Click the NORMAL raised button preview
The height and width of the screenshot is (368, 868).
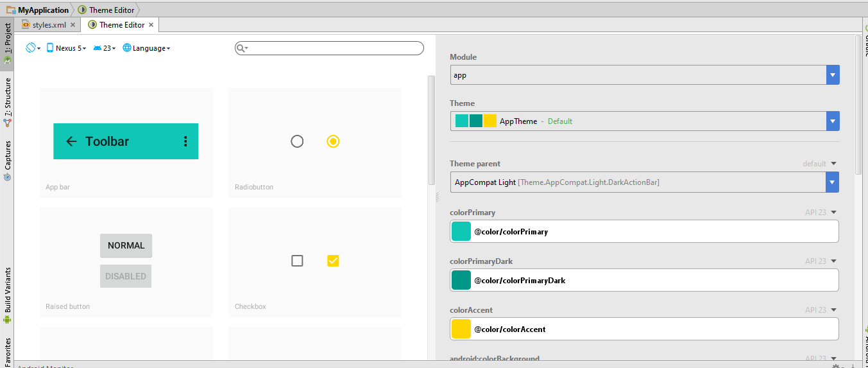(x=126, y=245)
